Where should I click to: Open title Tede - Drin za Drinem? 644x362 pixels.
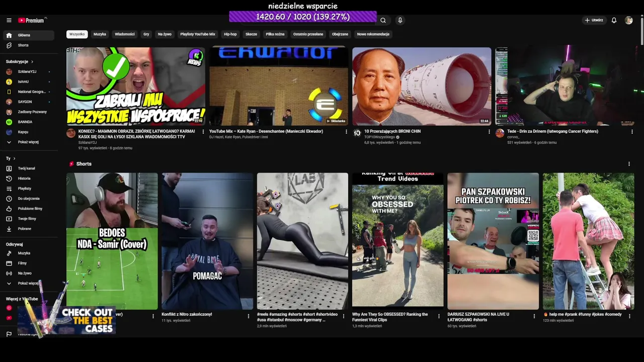coord(552,131)
